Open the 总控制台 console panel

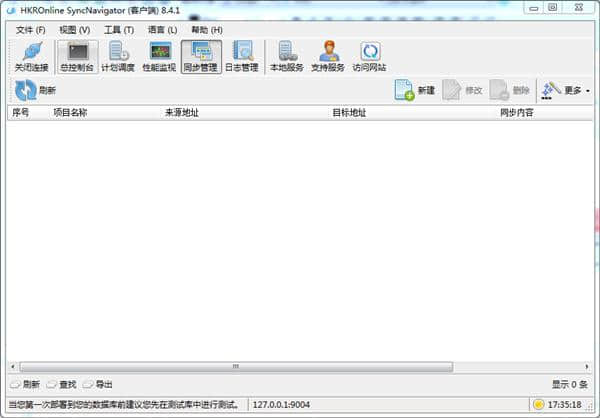[77, 57]
